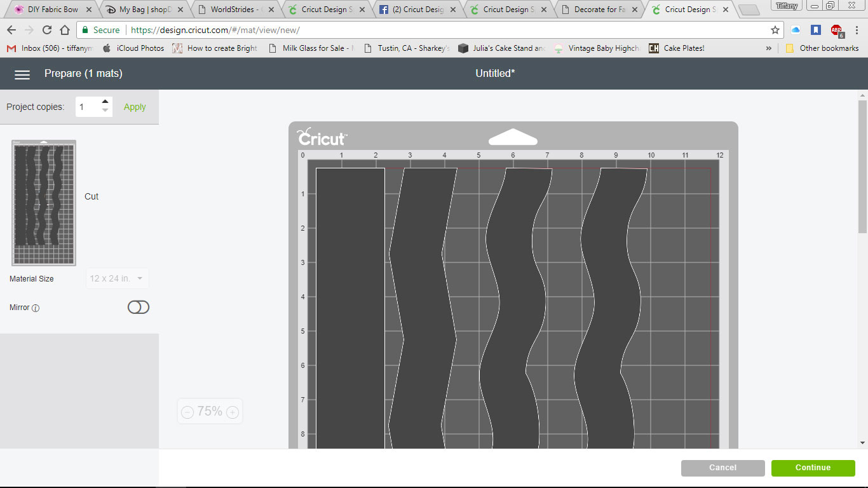Open the Material Size dropdown
This screenshot has height=488, width=868.
tap(118, 279)
